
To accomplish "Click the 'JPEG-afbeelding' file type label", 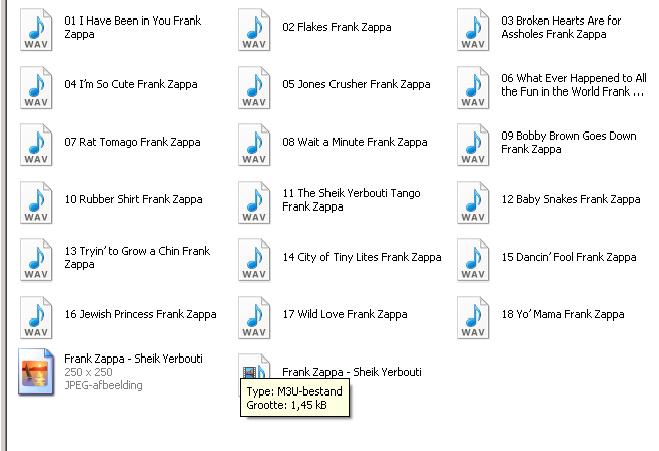I will pyautogui.click(x=103, y=385).
